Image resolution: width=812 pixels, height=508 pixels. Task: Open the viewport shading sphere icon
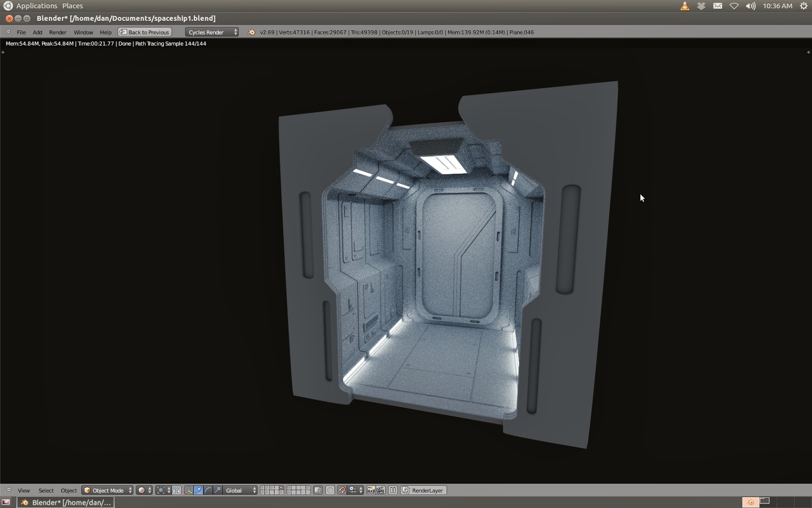click(x=143, y=490)
